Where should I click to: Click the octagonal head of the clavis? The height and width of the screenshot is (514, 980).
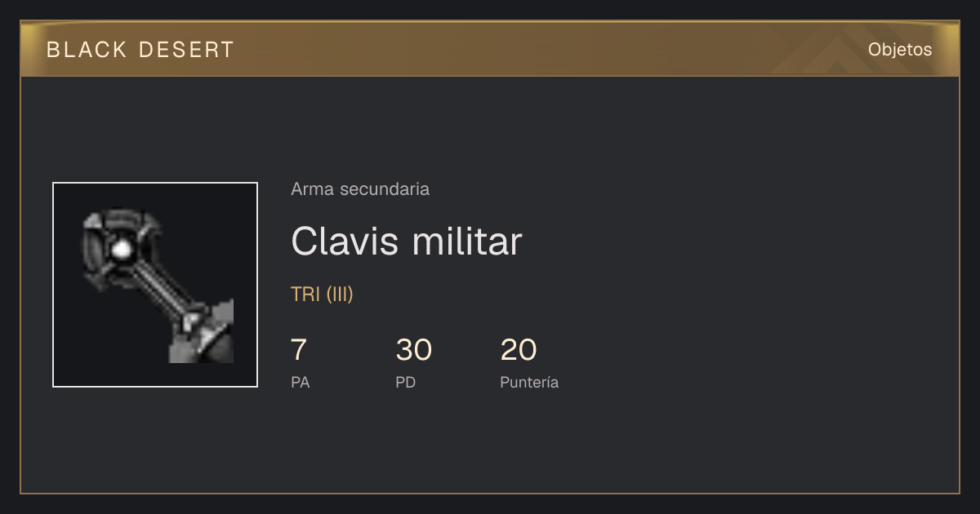(x=119, y=247)
